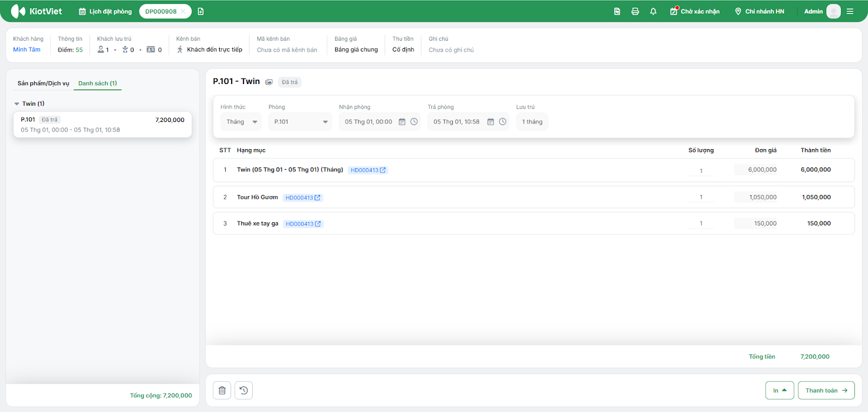This screenshot has width=868, height=412.
Task: Open the hamburger menu icon
Action: (x=850, y=11)
